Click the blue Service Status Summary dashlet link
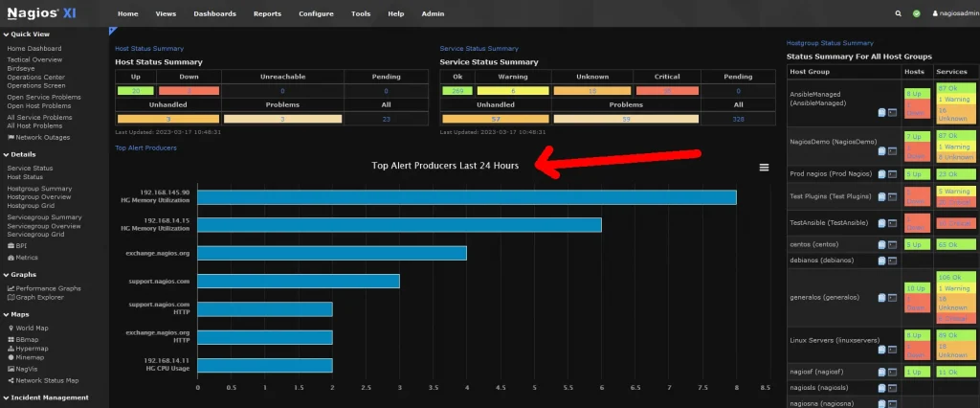The height and width of the screenshot is (408, 980). tap(479, 48)
